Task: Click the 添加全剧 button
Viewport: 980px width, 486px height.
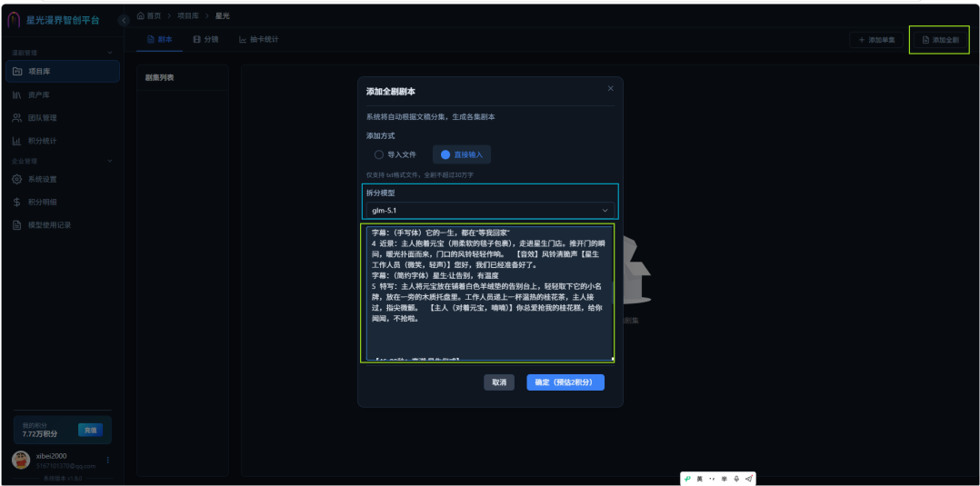Action: 940,40
